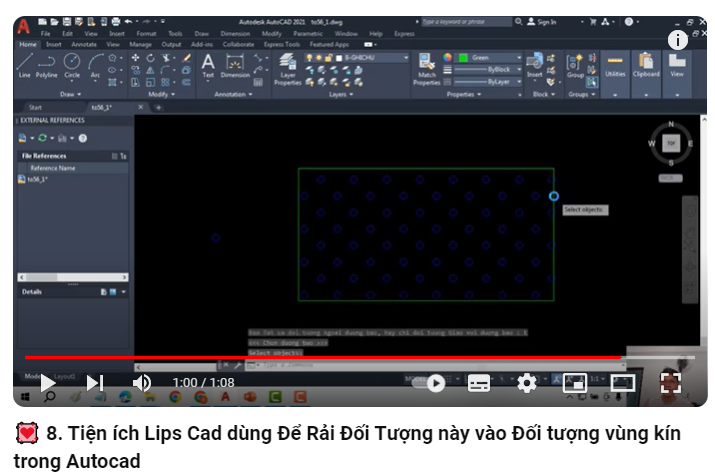
Task: Open the video info card icon
Action: [678, 40]
